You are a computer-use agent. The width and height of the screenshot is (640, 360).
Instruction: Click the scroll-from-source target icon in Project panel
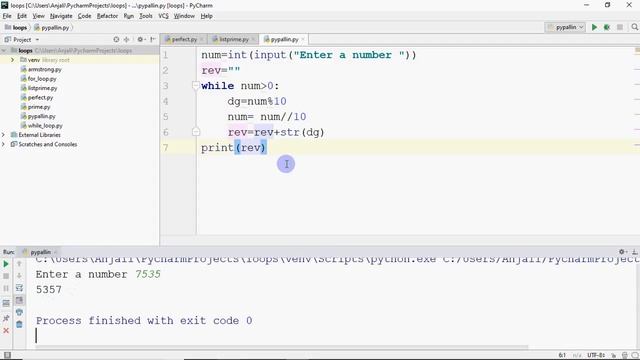pyautogui.click(x=116, y=40)
